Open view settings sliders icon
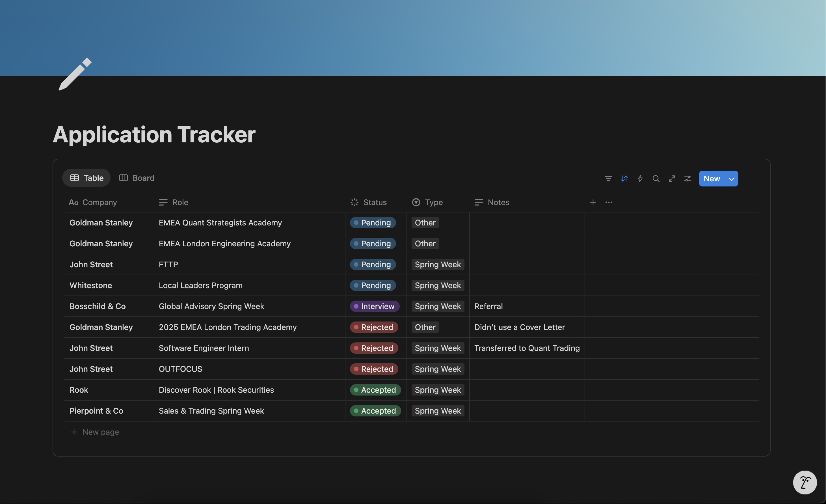826x504 pixels. (x=687, y=179)
